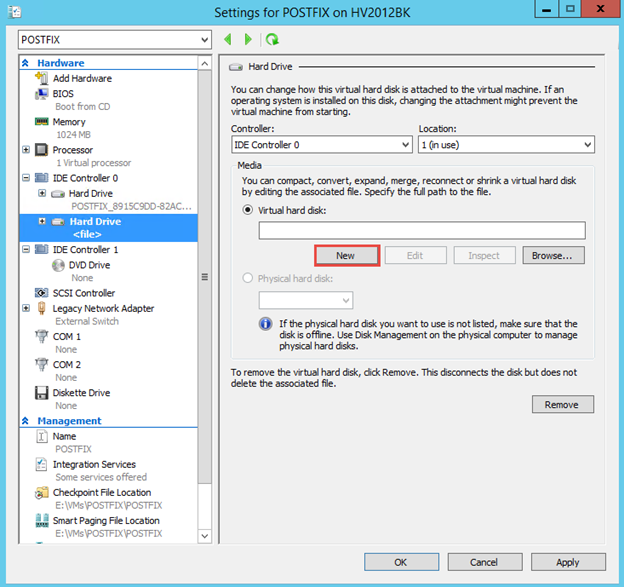Click the New button

(347, 255)
